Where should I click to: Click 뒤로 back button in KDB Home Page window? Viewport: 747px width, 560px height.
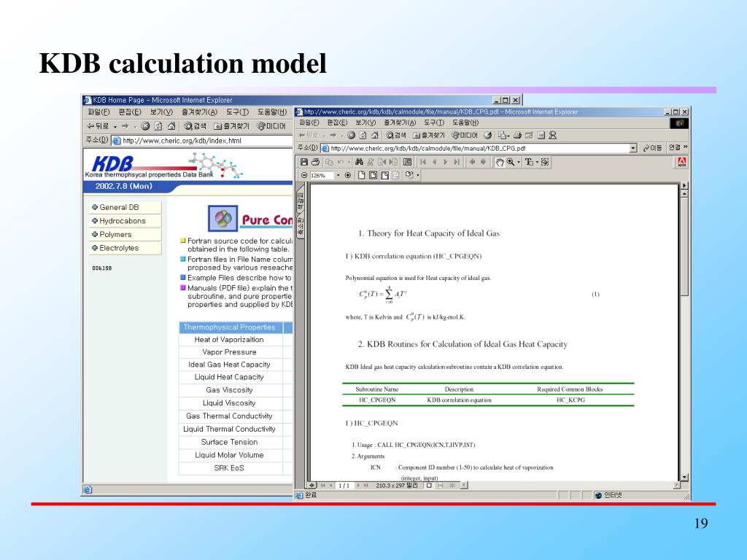coord(98,125)
